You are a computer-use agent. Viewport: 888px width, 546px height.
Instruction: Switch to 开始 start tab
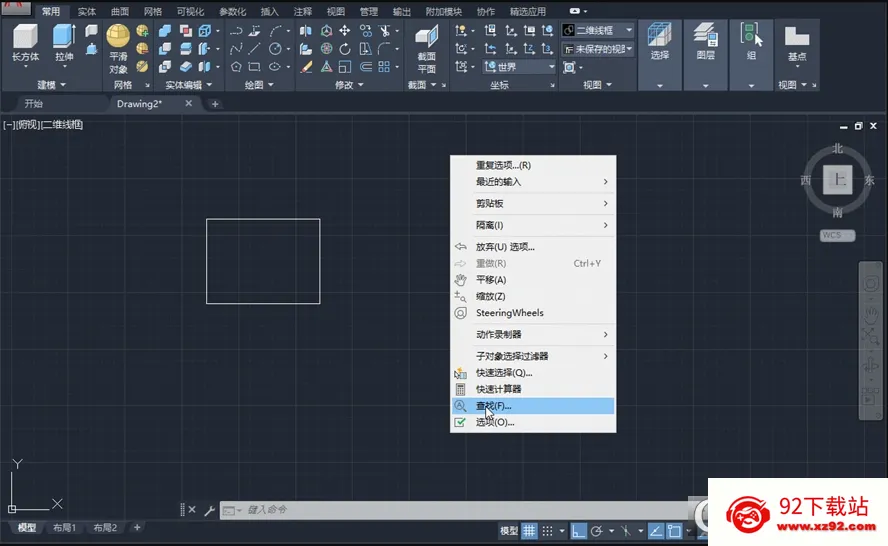click(33, 104)
